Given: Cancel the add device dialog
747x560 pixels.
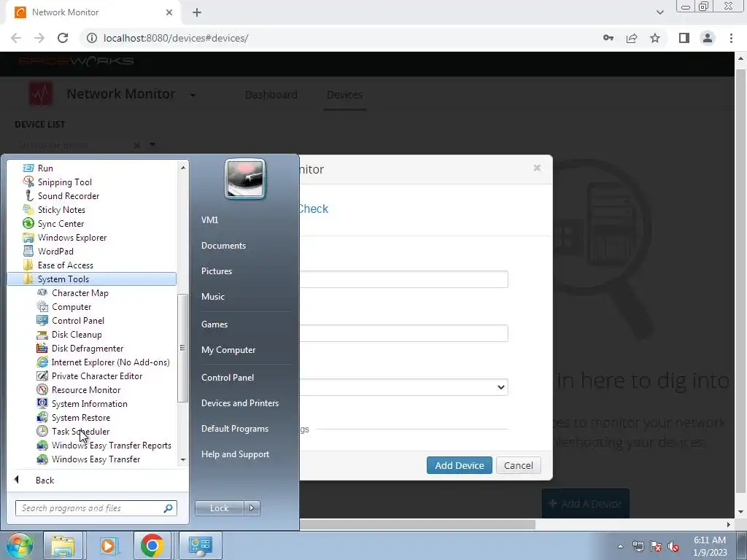Looking at the screenshot, I should tap(519, 465).
